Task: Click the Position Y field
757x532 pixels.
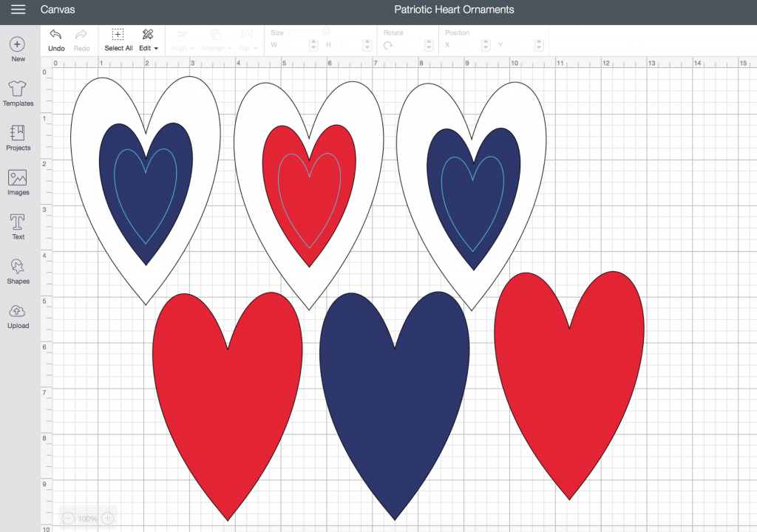Action: click(521, 45)
